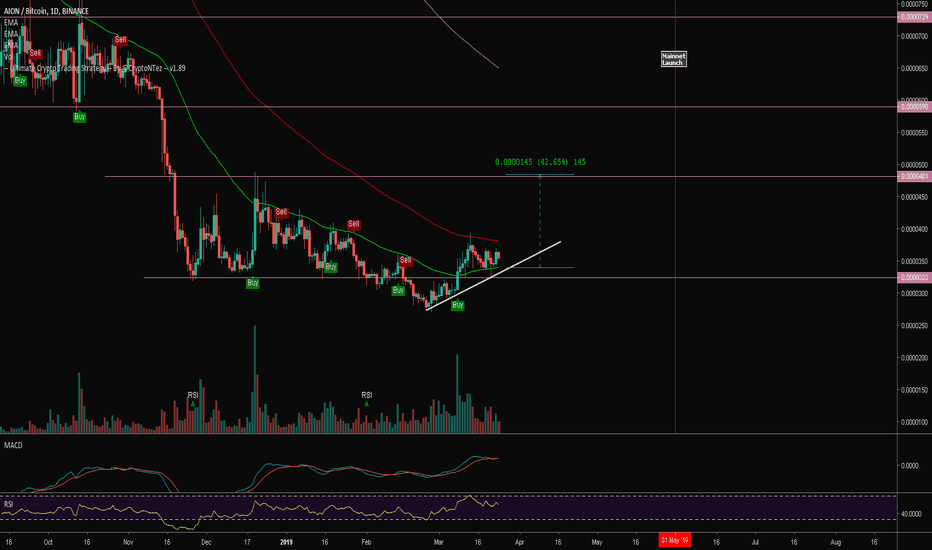Viewport: 932px width, 550px height.
Task: Click the 2019 label on time axis
Action: pyautogui.click(x=286, y=542)
